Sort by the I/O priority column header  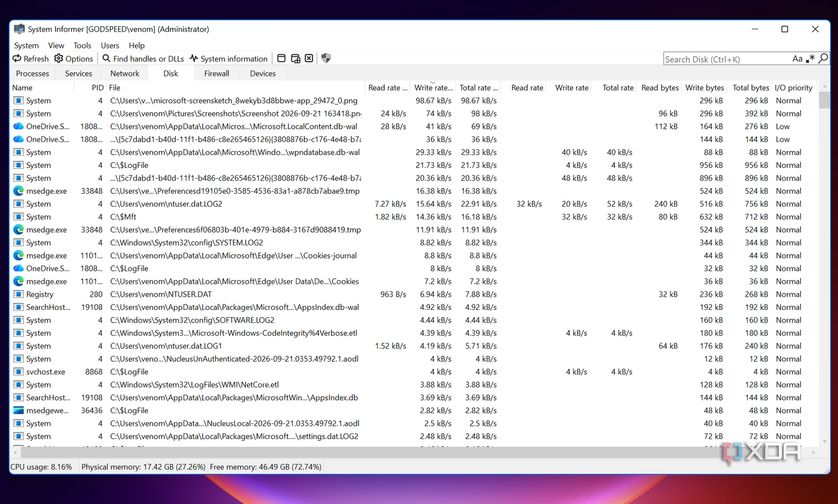click(794, 88)
